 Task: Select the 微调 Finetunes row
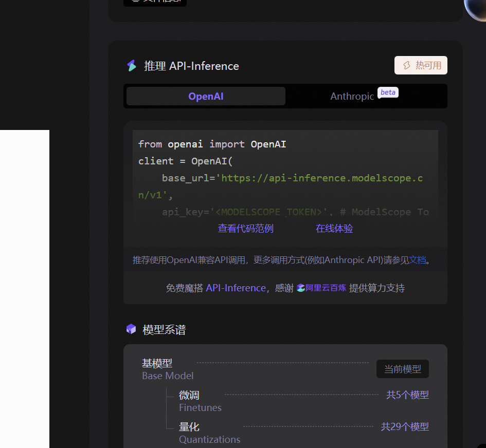(304, 401)
